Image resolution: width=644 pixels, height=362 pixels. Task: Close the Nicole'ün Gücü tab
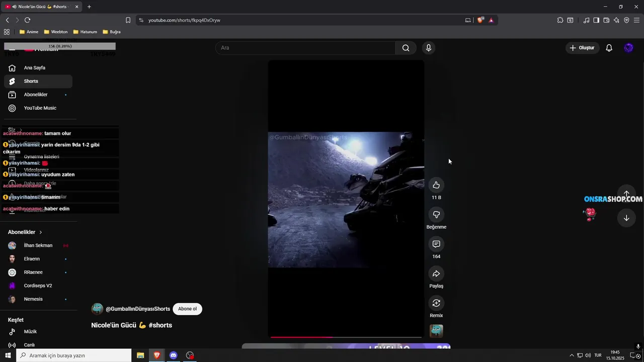[76, 7]
